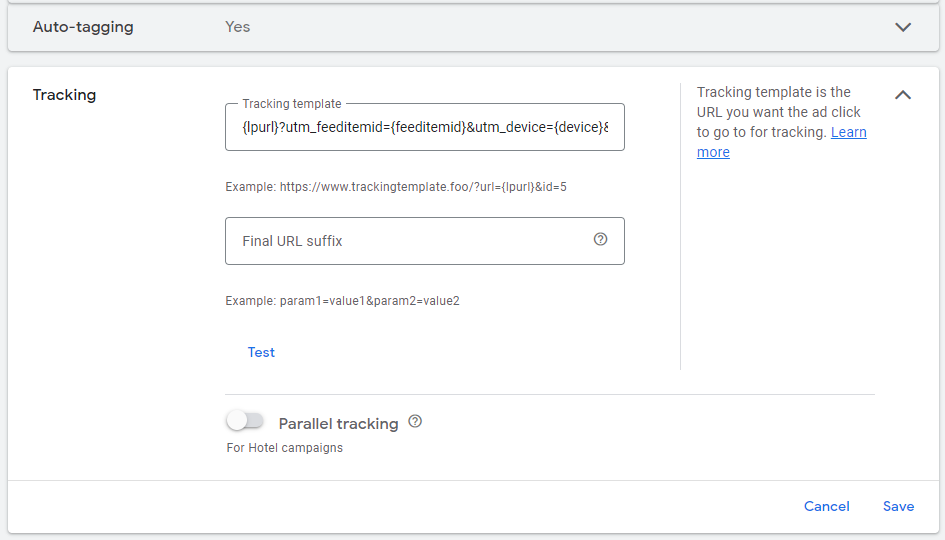Collapse the Tracking section with the chevron

coord(903,95)
